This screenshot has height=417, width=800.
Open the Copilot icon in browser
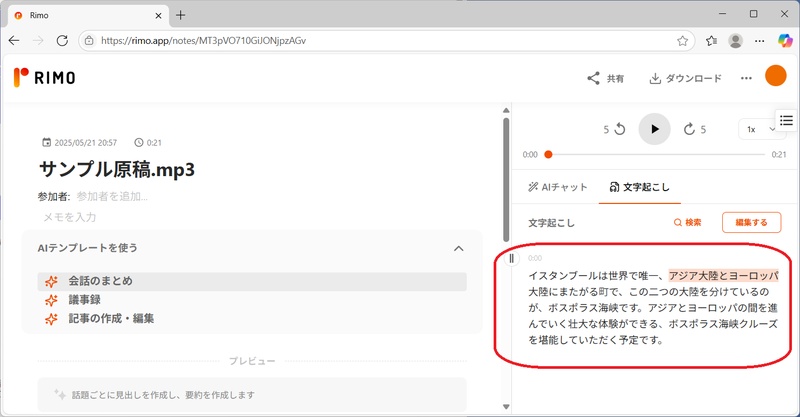coord(785,41)
